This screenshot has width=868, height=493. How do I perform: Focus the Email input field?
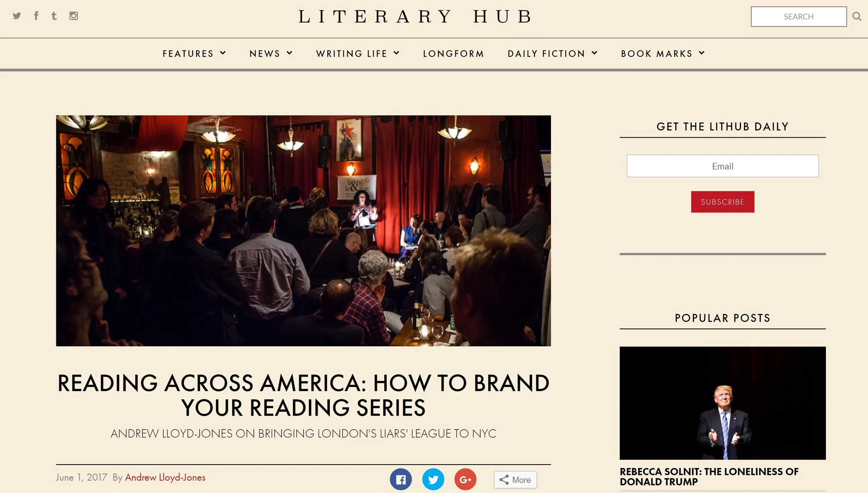pyautogui.click(x=723, y=166)
